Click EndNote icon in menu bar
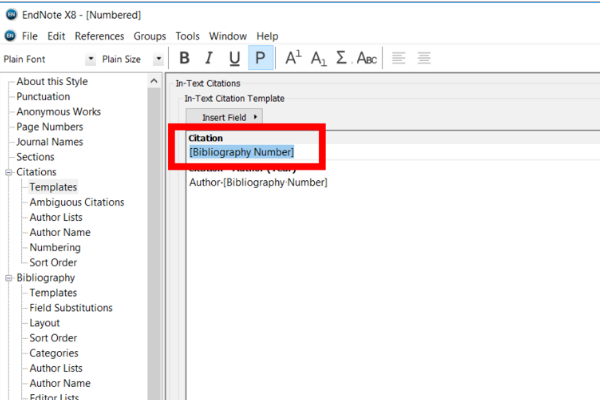600x400 pixels. tap(10, 36)
